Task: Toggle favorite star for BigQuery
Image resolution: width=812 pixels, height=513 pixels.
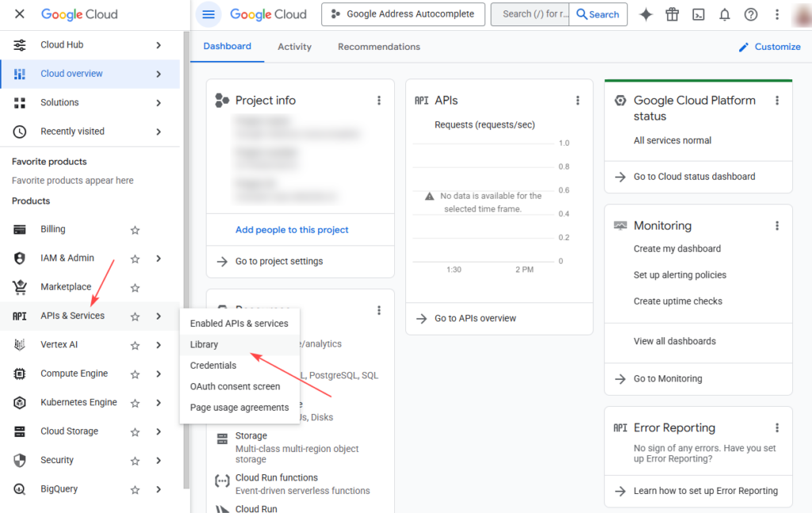Action: [x=135, y=489]
